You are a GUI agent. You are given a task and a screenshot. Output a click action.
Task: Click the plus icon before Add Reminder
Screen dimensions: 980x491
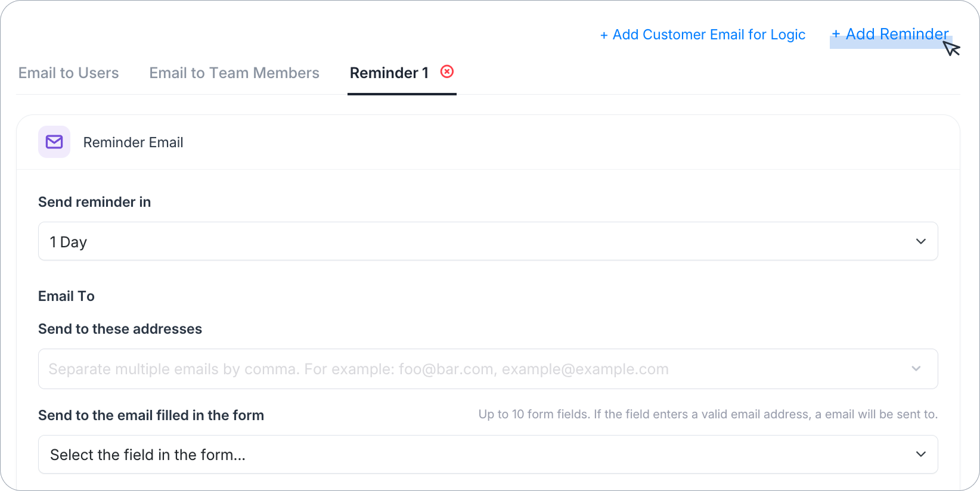(836, 35)
